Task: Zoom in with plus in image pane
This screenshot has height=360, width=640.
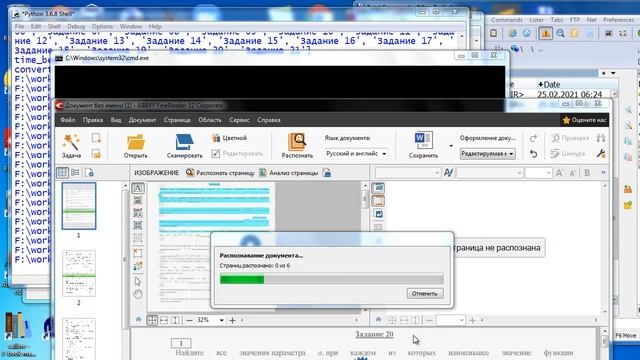Action: 232,320
